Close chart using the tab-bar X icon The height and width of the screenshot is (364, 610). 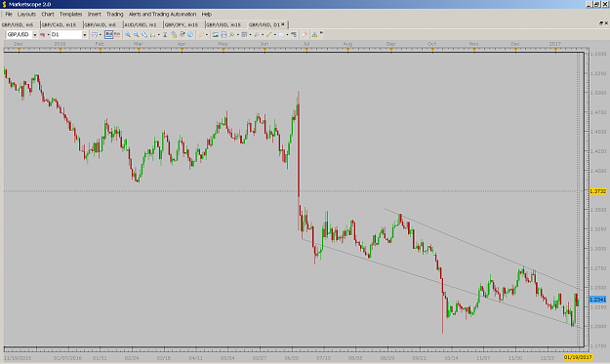coord(606,23)
